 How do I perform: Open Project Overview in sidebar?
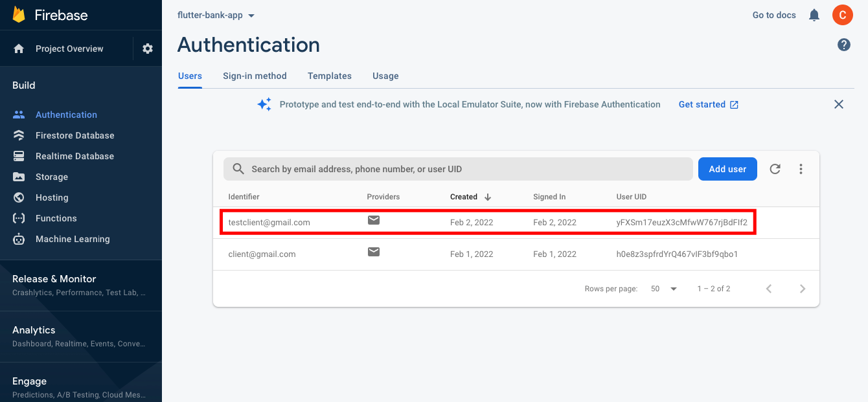69,49
